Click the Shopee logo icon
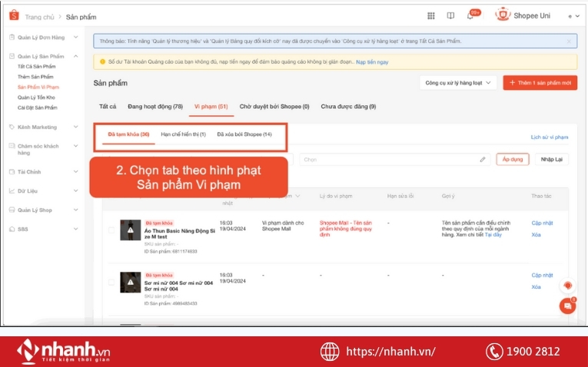Viewport: 588px width, 367px height. pyautogui.click(x=14, y=15)
